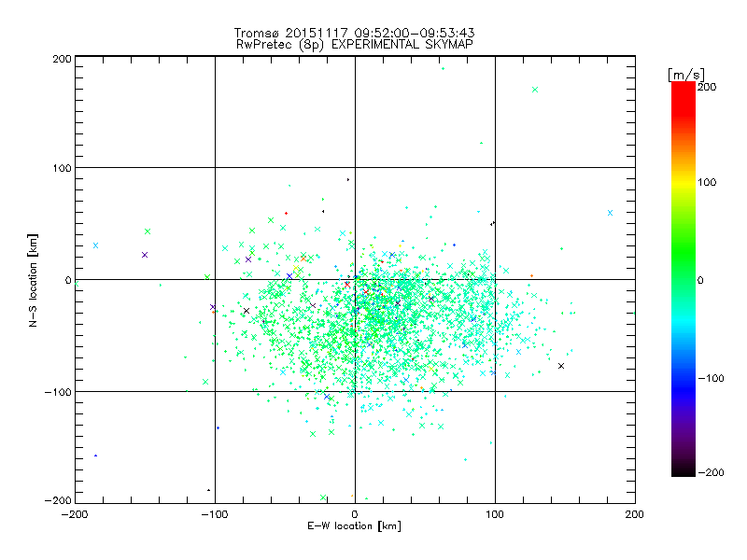This screenshot has width=747, height=560.
Task: Click the y-axis tick label "100"
Action: coord(62,168)
